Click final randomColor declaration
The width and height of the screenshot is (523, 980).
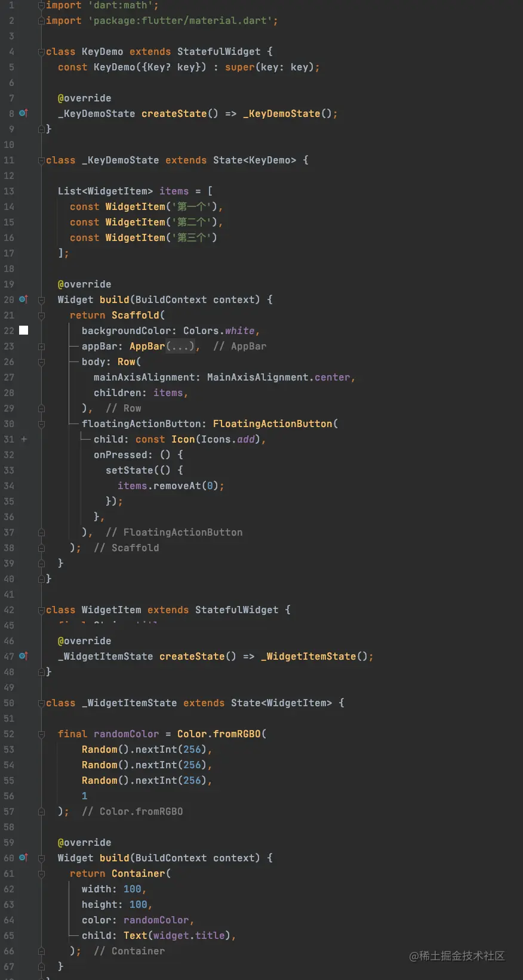coord(108,734)
